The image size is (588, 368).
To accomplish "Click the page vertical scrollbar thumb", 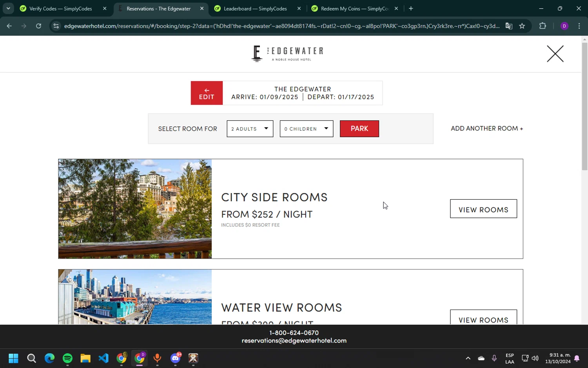I will coord(584,106).
